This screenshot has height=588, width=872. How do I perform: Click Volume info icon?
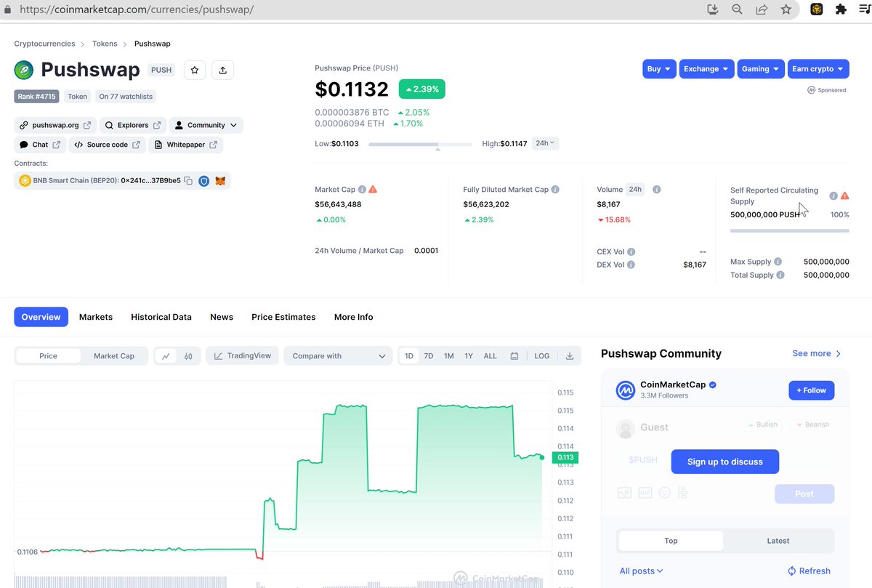point(656,190)
